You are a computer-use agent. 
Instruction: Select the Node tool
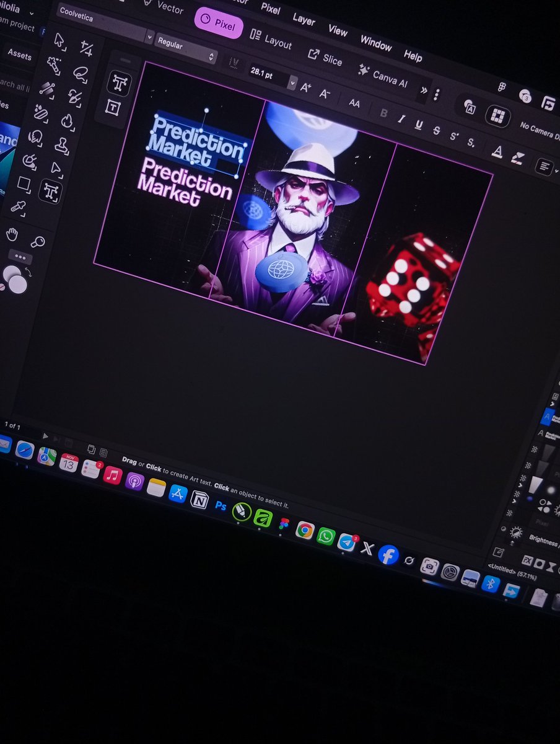[56, 168]
